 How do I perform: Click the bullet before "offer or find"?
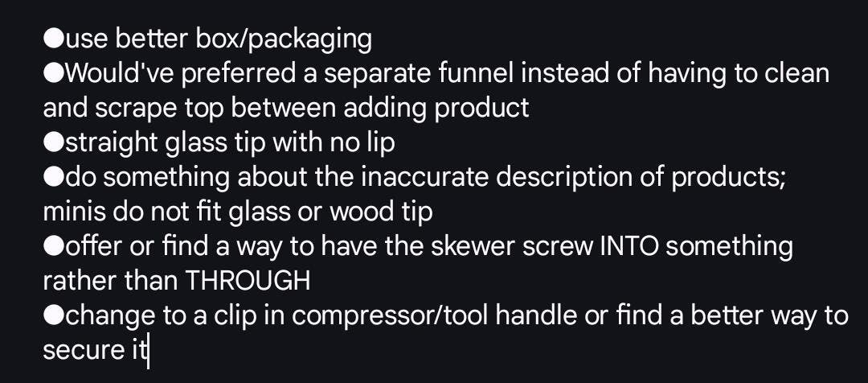[54, 246]
